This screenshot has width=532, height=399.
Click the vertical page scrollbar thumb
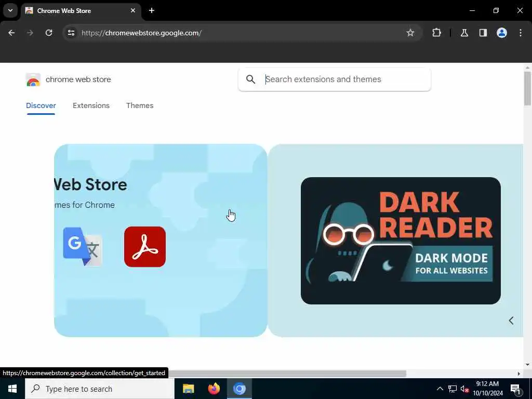pos(527,88)
